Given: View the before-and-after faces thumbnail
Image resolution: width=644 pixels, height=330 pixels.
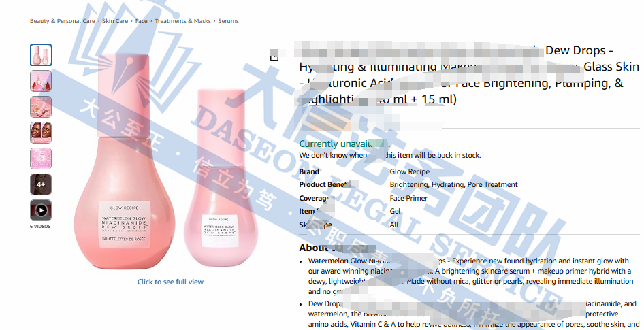Looking at the screenshot, I should tap(41, 133).
